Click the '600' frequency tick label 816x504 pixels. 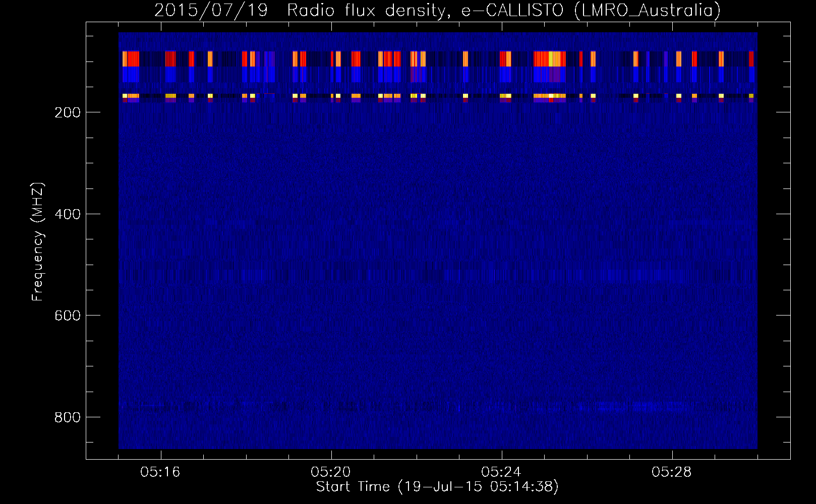tap(67, 316)
